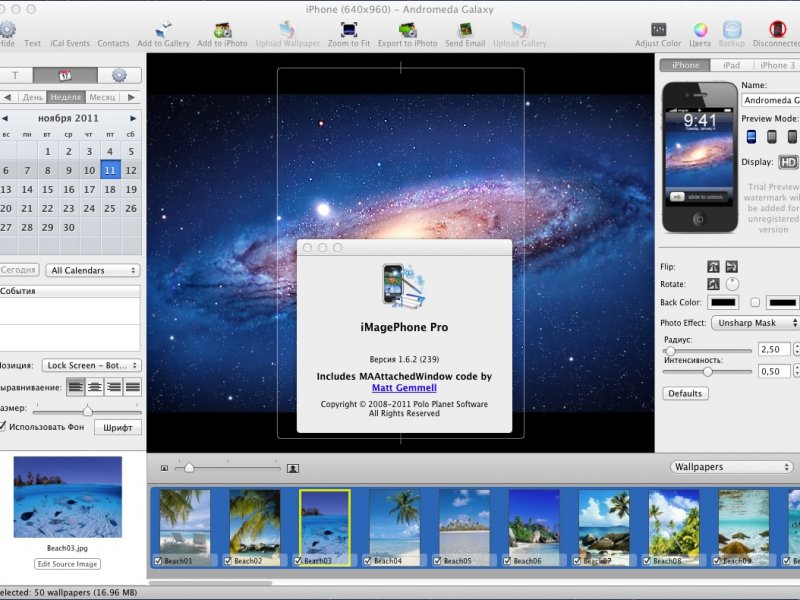Select the Неделя view tab

click(66, 97)
